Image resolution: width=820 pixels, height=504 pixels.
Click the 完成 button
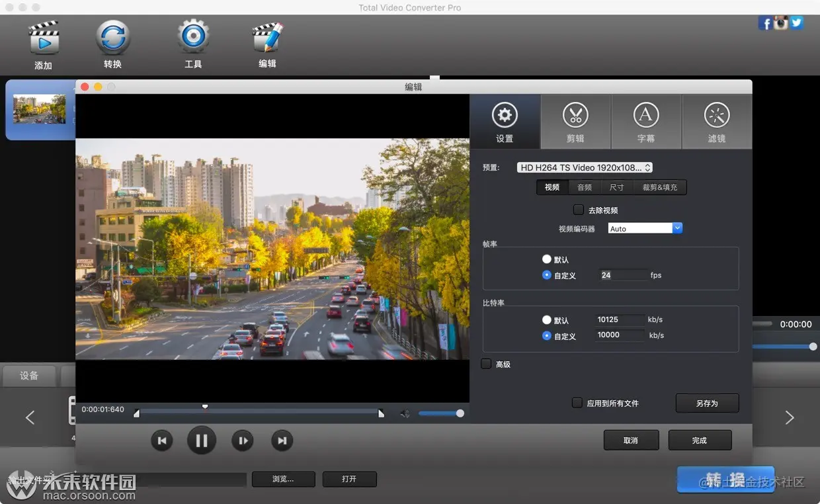700,441
